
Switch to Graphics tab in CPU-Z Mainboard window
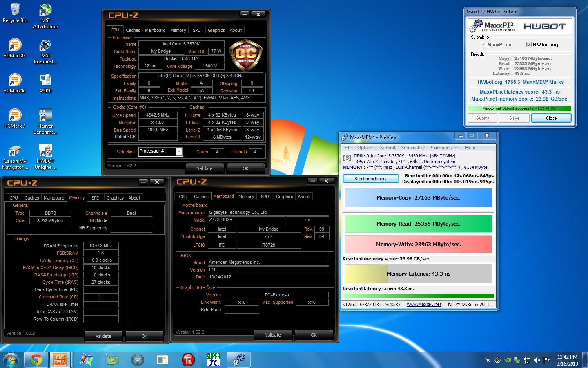284,197
